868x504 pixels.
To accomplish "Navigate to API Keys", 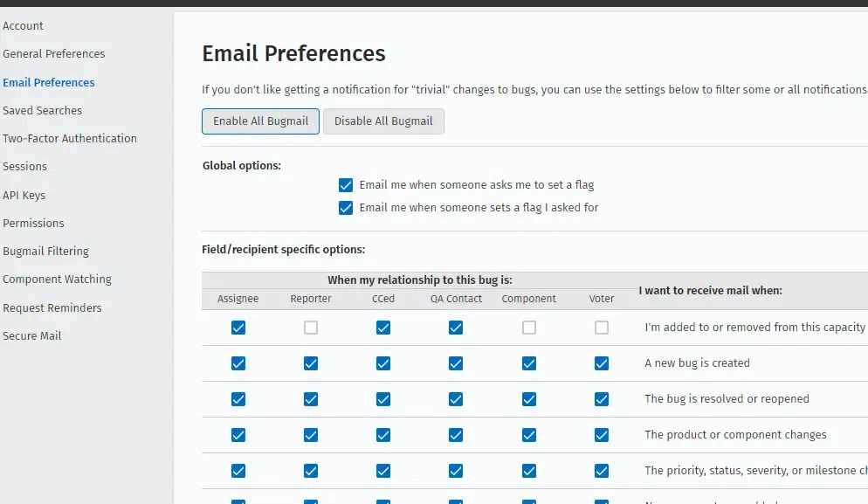I will click(x=24, y=196).
